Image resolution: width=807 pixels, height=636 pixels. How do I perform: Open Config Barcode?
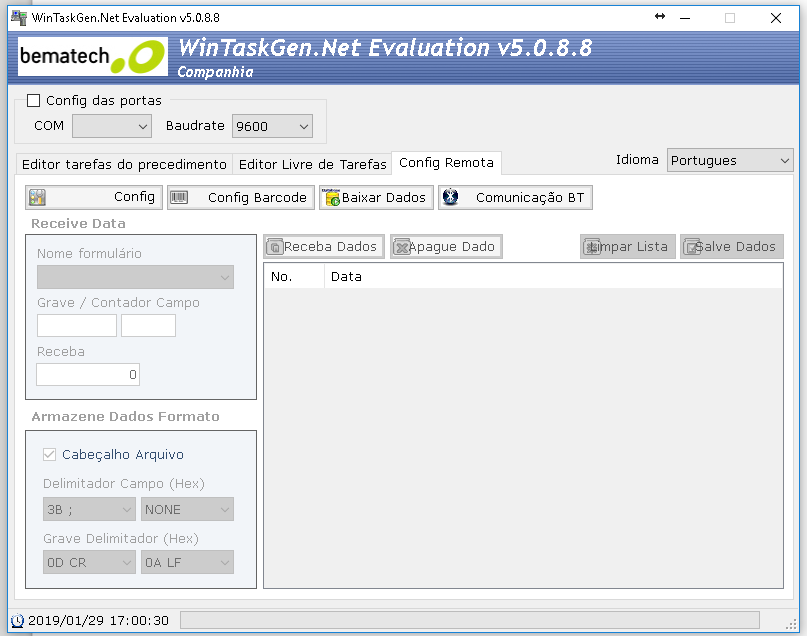tap(241, 197)
